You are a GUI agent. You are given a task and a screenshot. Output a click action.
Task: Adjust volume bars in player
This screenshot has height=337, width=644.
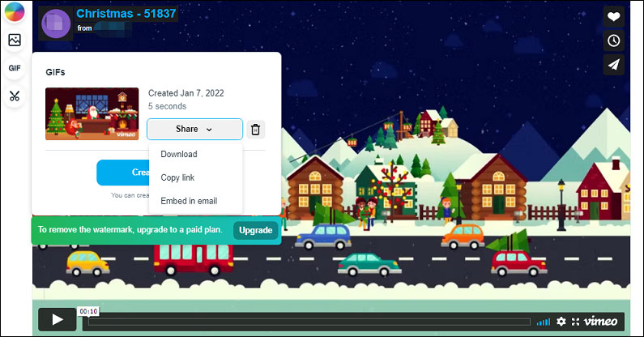(544, 322)
